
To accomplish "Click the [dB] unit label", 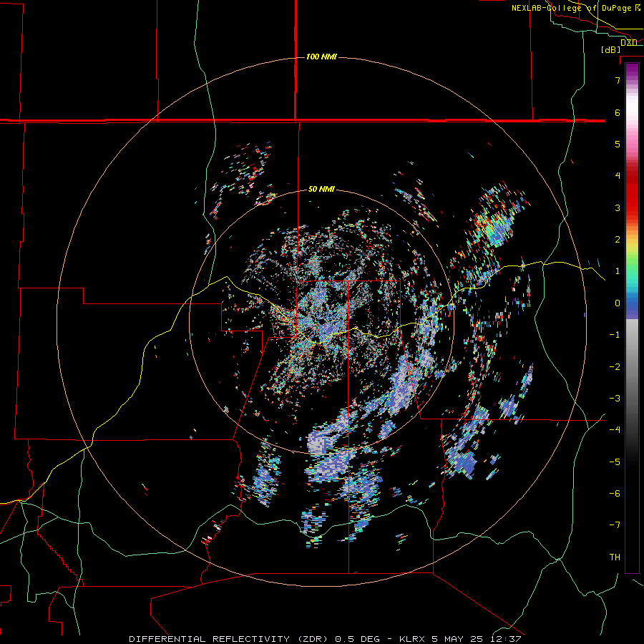I will [x=610, y=49].
